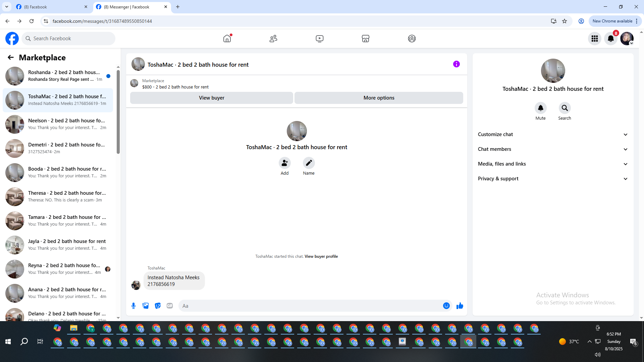The width and height of the screenshot is (644, 362).
Task: Open the GIF picker icon
Action: tap(170, 306)
